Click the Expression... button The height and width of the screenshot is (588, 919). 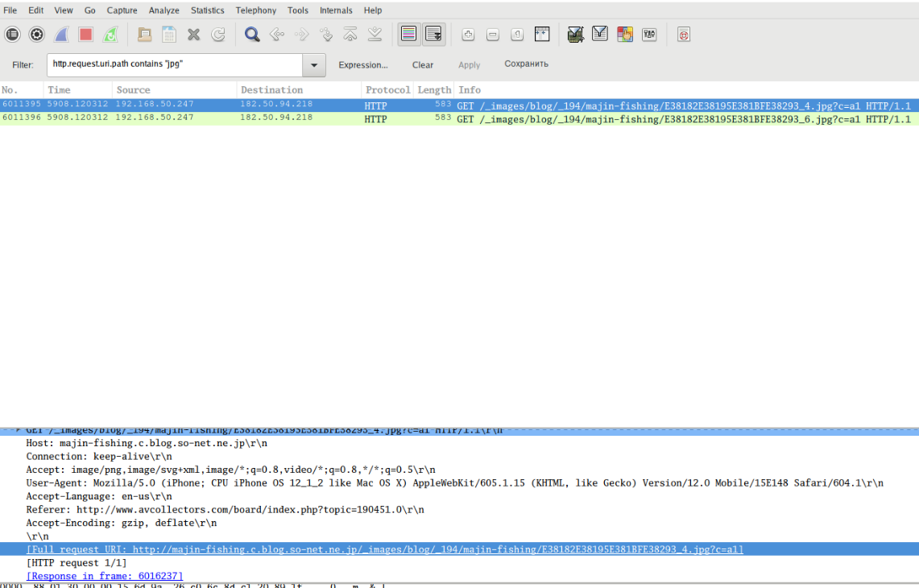point(362,65)
